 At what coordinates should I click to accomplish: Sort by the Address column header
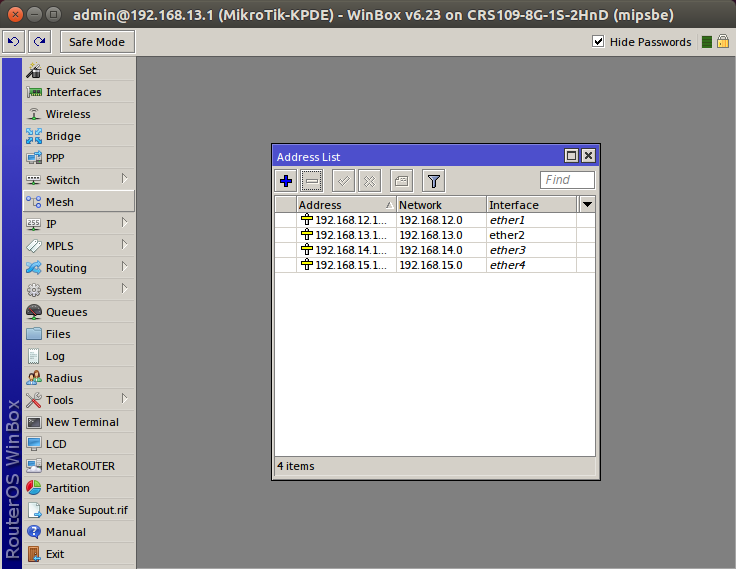pyautogui.click(x=346, y=205)
